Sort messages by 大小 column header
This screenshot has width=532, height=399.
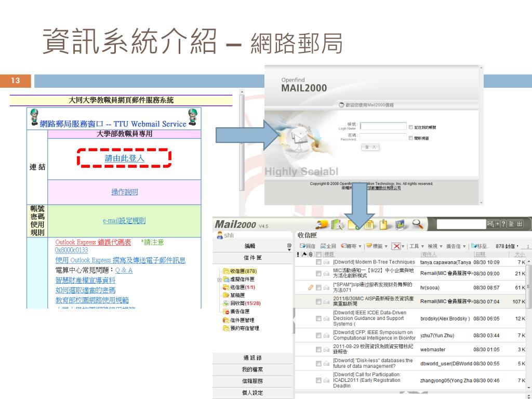519,254
